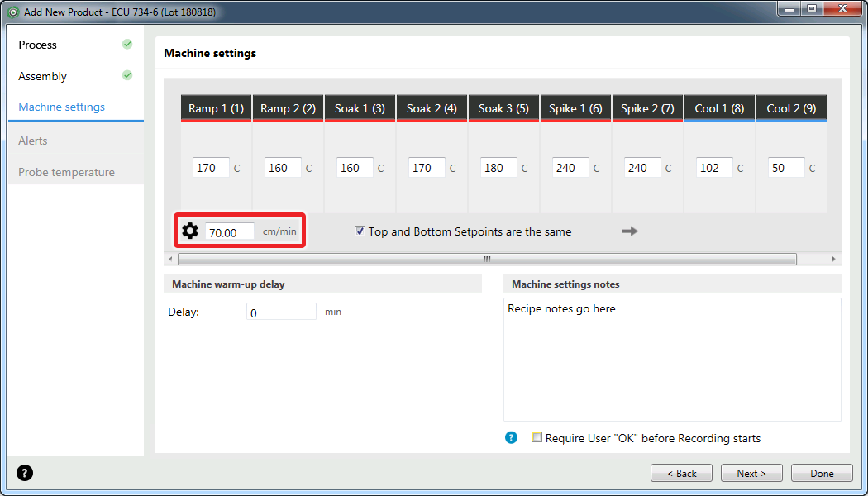Click the zone scrollbar right arrow
Image resolution: width=868 pixels, height=496 pixels.
833,259
